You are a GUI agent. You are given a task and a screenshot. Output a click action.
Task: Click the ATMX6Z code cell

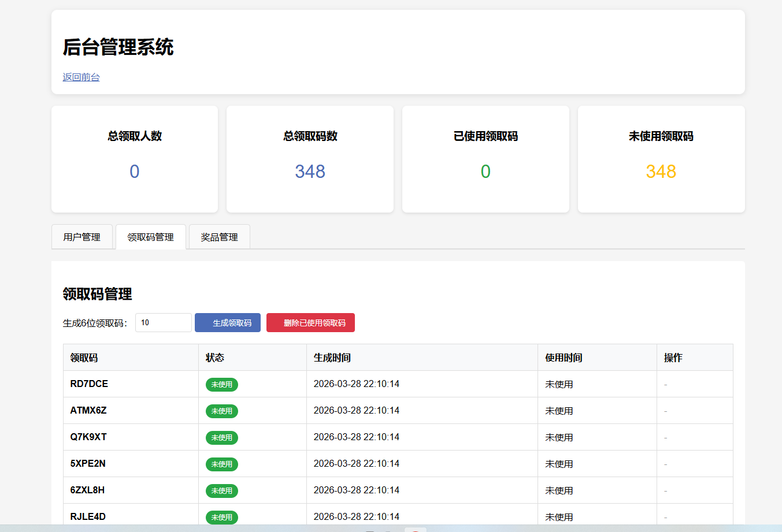88,411
